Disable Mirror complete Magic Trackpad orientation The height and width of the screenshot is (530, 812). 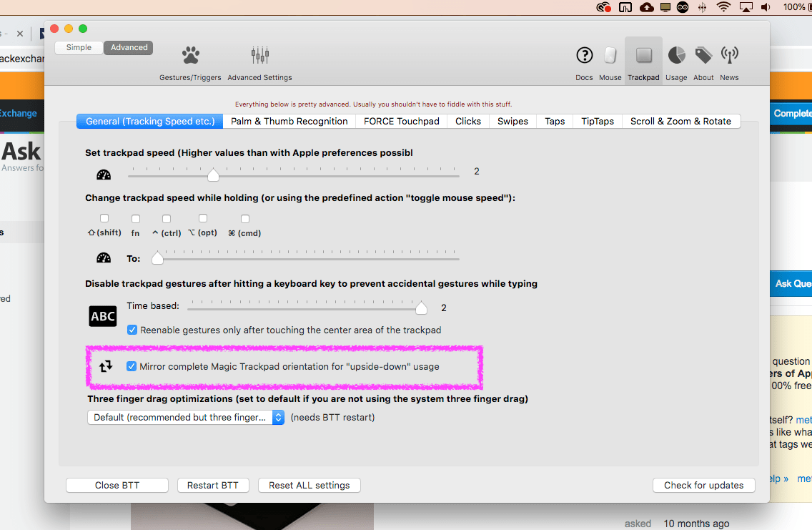pos(132,365)
